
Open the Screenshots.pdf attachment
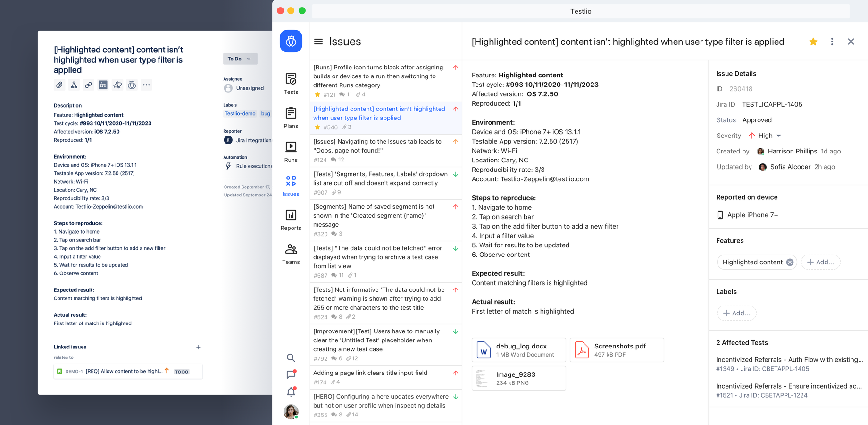(617, 350)
